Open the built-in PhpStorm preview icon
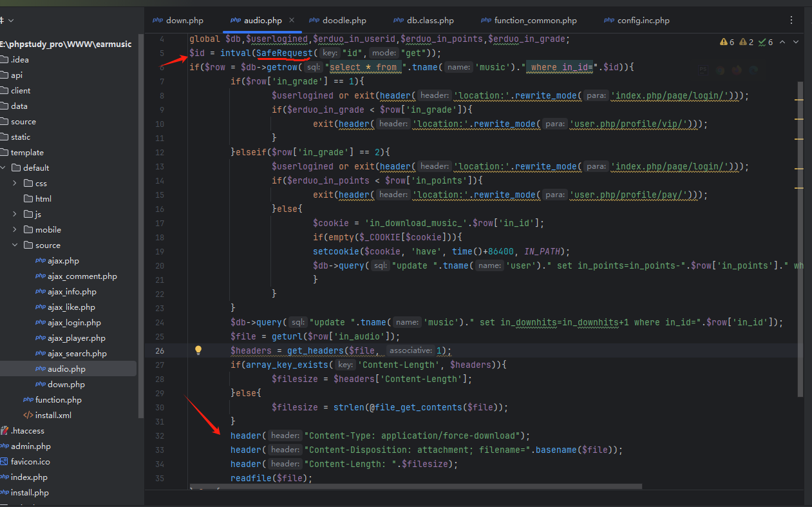The height and width of the screenshot is (507, 812). pyautogui.click(x=703, y=70)
